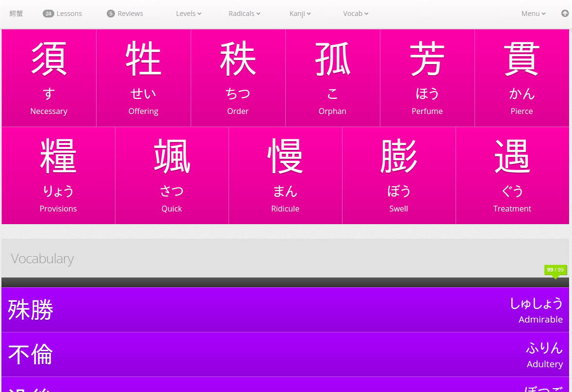Click the Vocabulary section heading
572x392 pixels.
[42, 259]
